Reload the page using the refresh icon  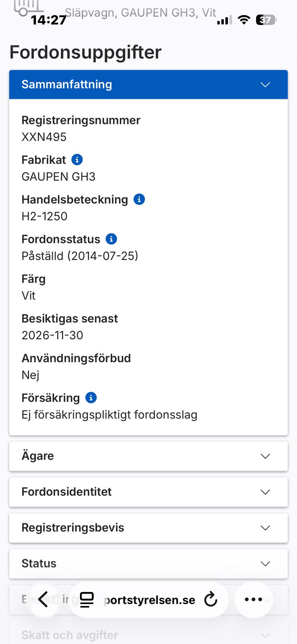coord(211,599)
